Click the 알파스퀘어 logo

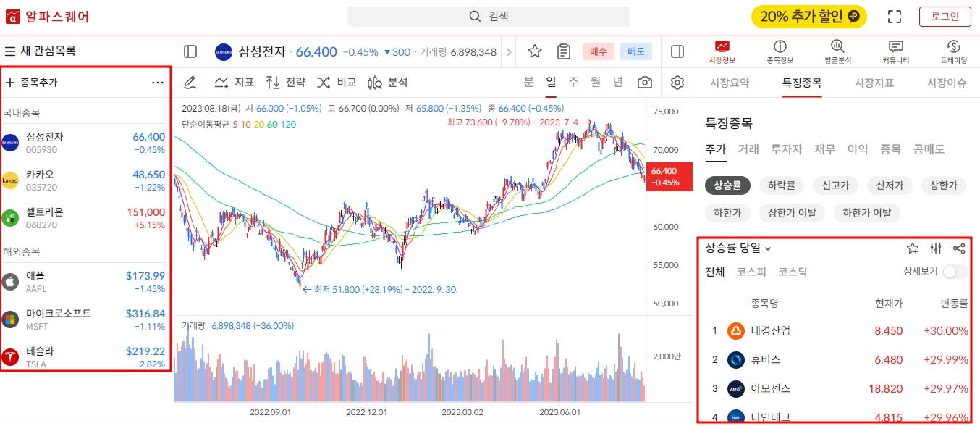tap(48, 16)
